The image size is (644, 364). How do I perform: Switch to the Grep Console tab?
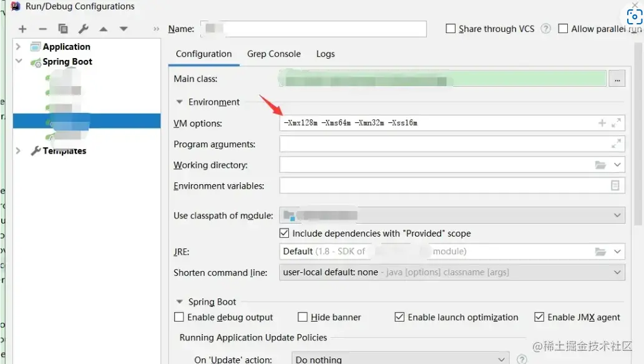[x=274, y=54]
